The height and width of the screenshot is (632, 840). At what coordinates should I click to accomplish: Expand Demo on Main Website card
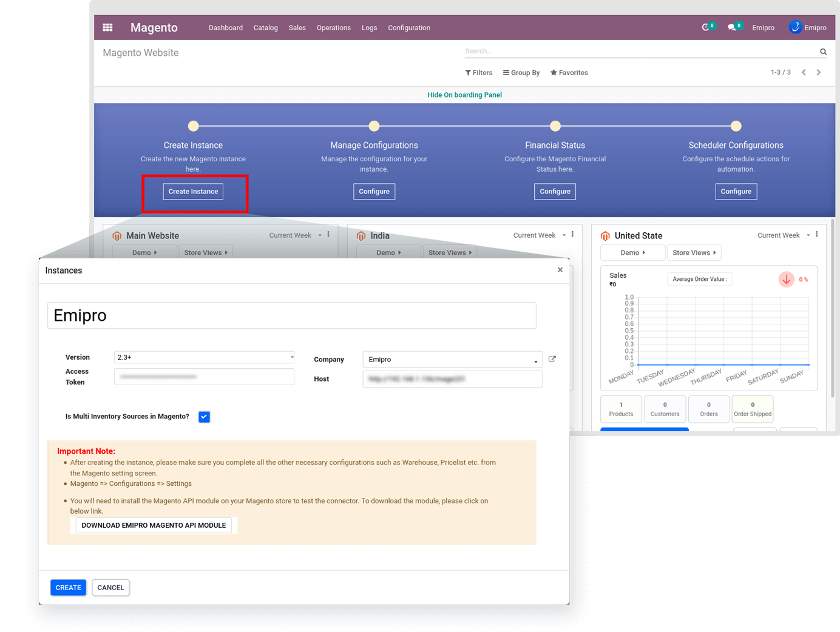click(144, 252)
